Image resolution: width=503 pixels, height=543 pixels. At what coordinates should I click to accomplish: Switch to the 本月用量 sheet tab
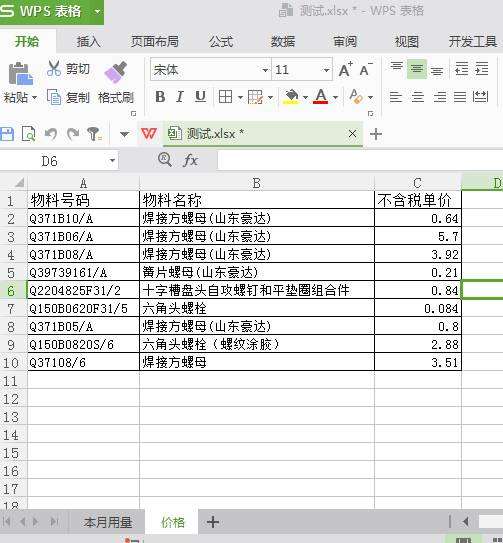108,522
